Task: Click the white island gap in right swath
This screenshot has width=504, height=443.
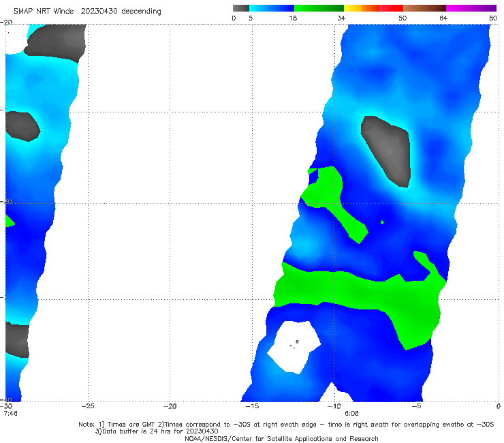Action: [x=294, y=347]
